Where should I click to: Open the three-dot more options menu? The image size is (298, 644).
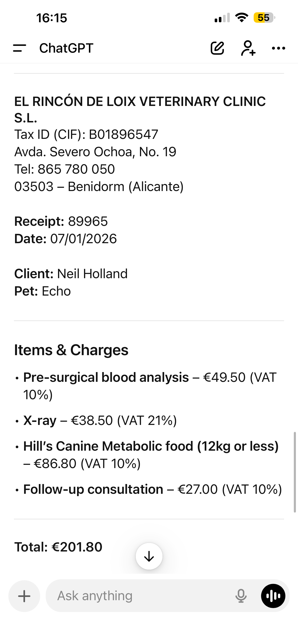point(279,48)
